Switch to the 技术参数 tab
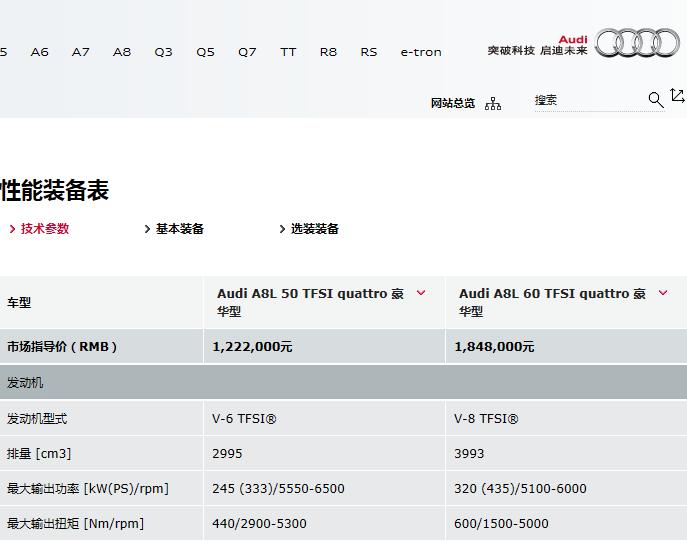Screen dimensions: 687x541 [x=39, y=229]
